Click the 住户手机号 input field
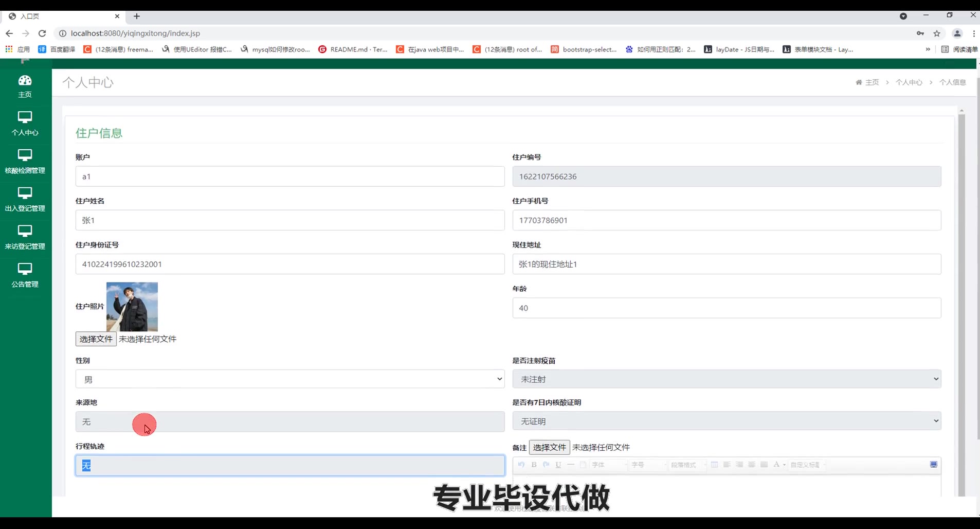The image size is (980, 529). pos(727,220)
